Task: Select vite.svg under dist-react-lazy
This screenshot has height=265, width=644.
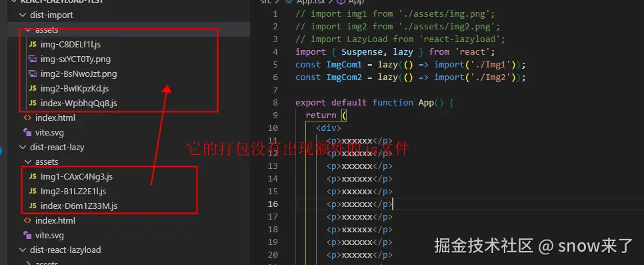Action: pos(49,236)
